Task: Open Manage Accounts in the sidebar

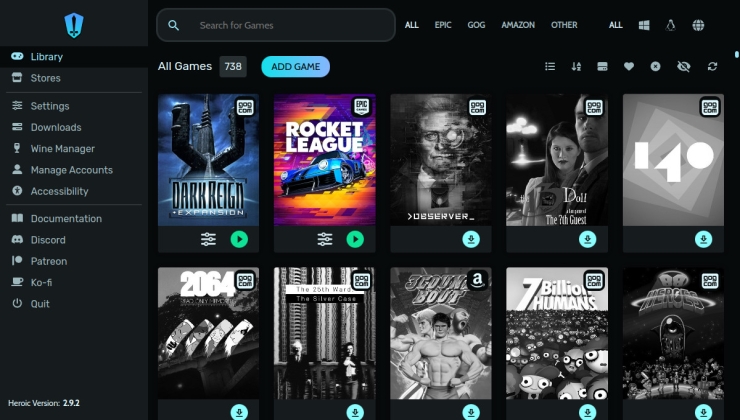Action: coord(71,170)
